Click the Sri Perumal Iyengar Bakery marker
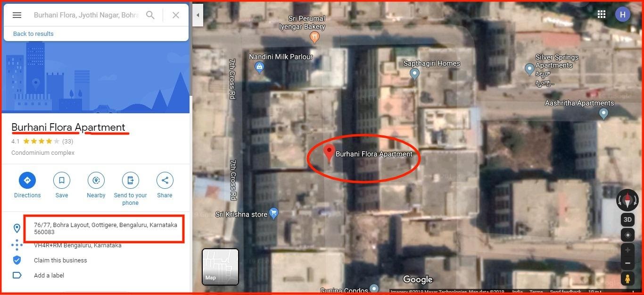644x295 pixels. [314, 37]
